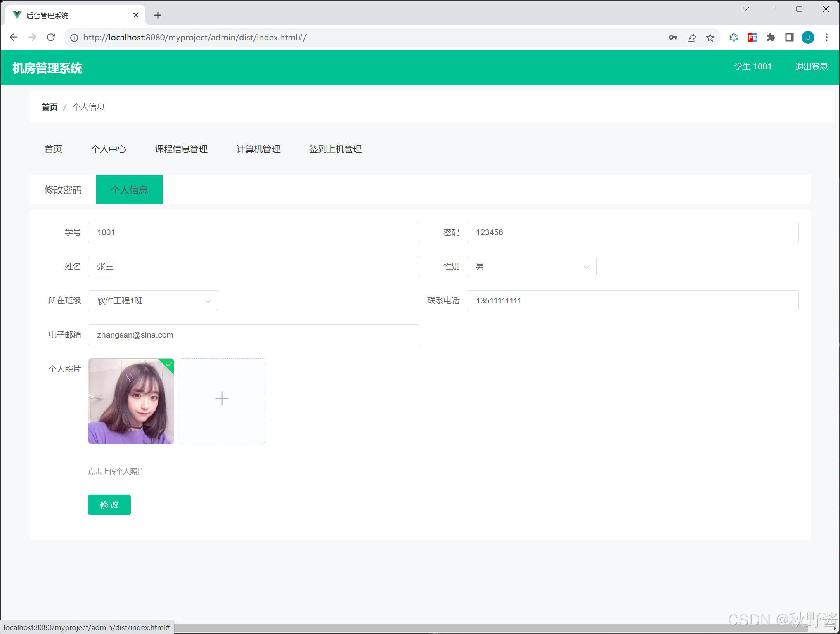The height and width of the screenshot is (634, 840).
Task: Open the 课程信息管理 menu item
Action: (181, 149)
